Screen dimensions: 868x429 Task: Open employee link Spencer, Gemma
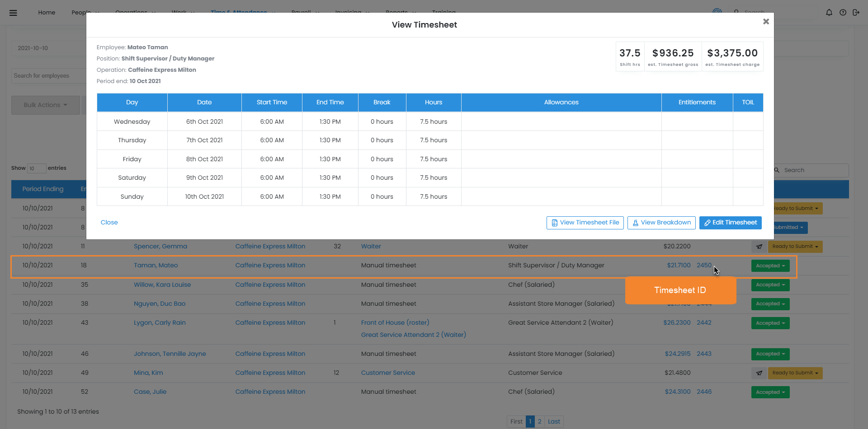160,246
